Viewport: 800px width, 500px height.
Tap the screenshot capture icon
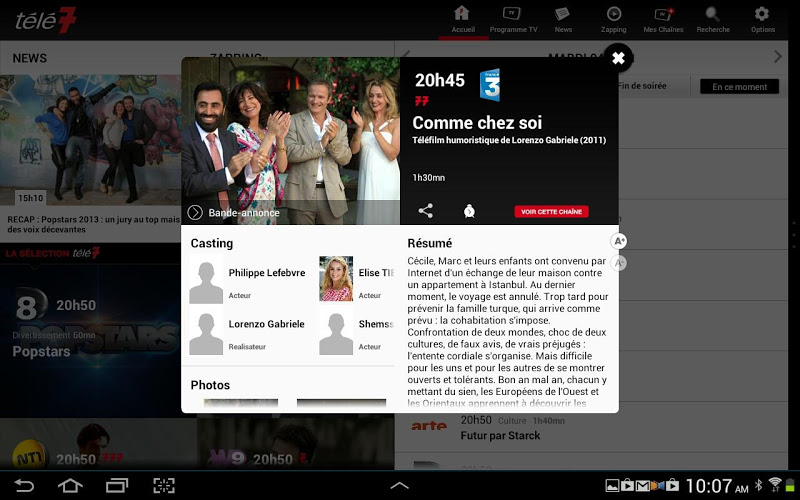click(x=164, y=485)
